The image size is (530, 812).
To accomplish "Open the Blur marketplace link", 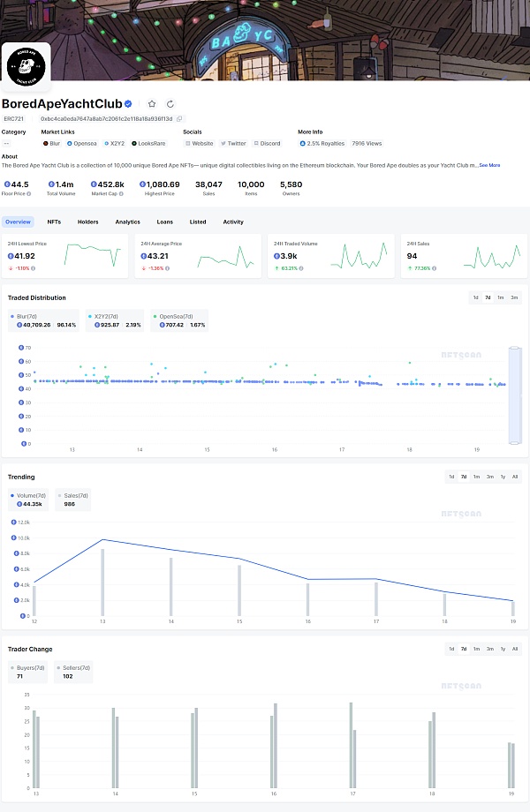I will click(x=52, y=143).
